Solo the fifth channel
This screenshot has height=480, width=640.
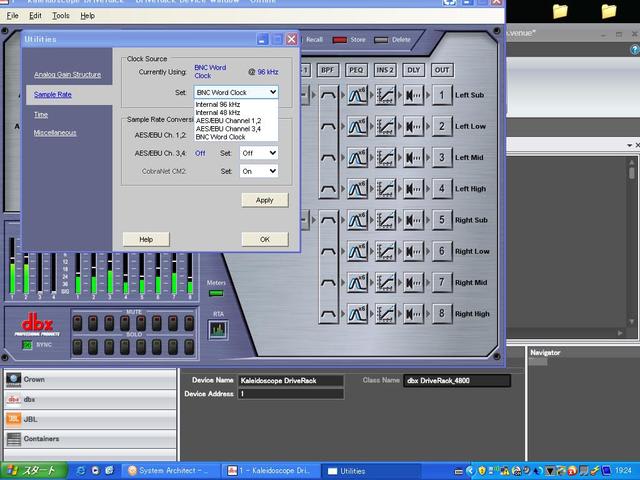coord(141,347)
